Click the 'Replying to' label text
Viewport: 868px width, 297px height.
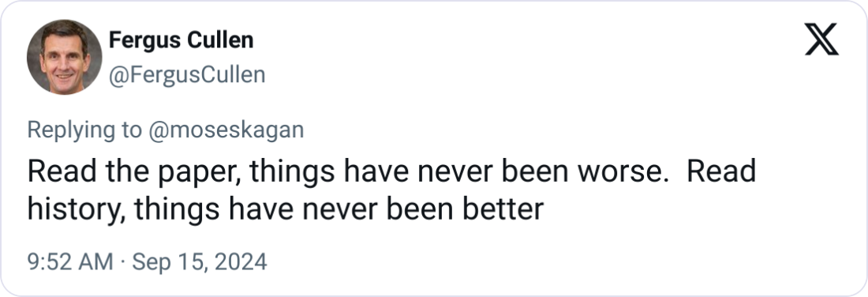pos(84,130)
